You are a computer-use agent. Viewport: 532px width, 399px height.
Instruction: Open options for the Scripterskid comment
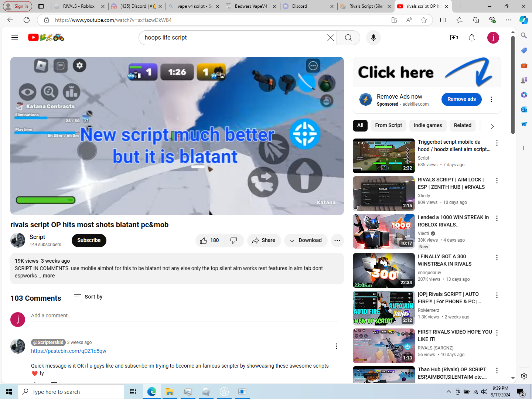(x=336, y=346)
